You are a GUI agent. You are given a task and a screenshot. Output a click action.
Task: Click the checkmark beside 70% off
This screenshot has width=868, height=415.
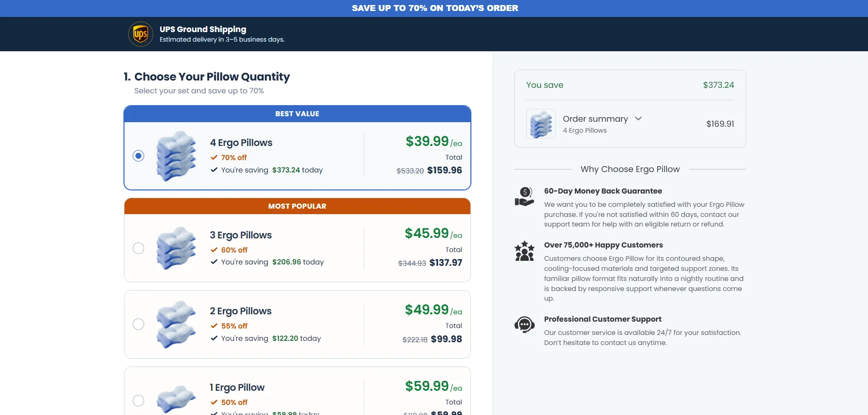(214, 157)
